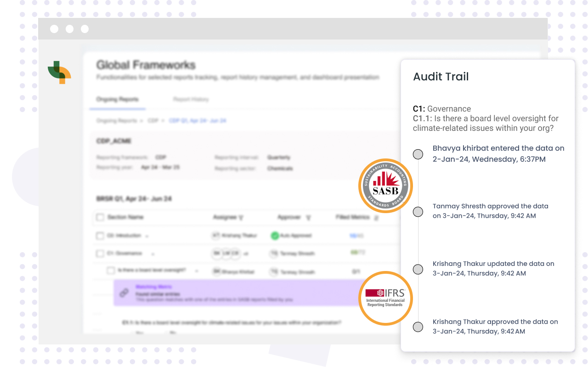This screenshot has width=588, height=367.
Task: Click the app logo in the top-left corner
Action: pos(59,73)
